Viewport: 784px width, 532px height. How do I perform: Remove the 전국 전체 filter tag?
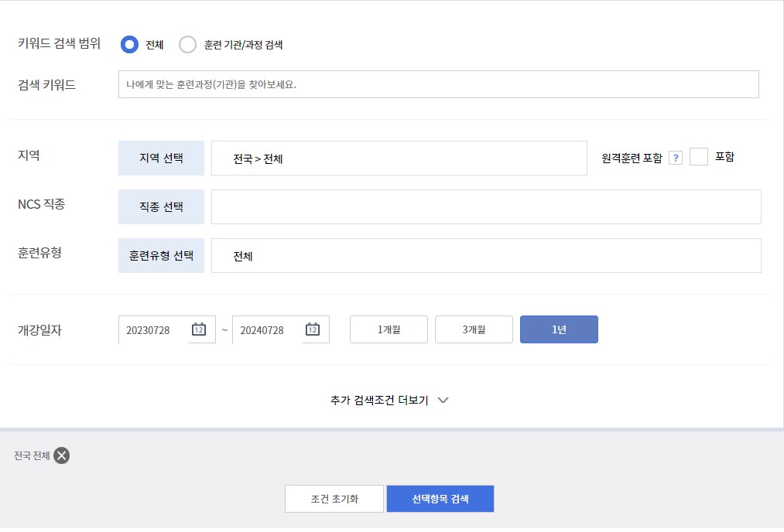[60, 455]
